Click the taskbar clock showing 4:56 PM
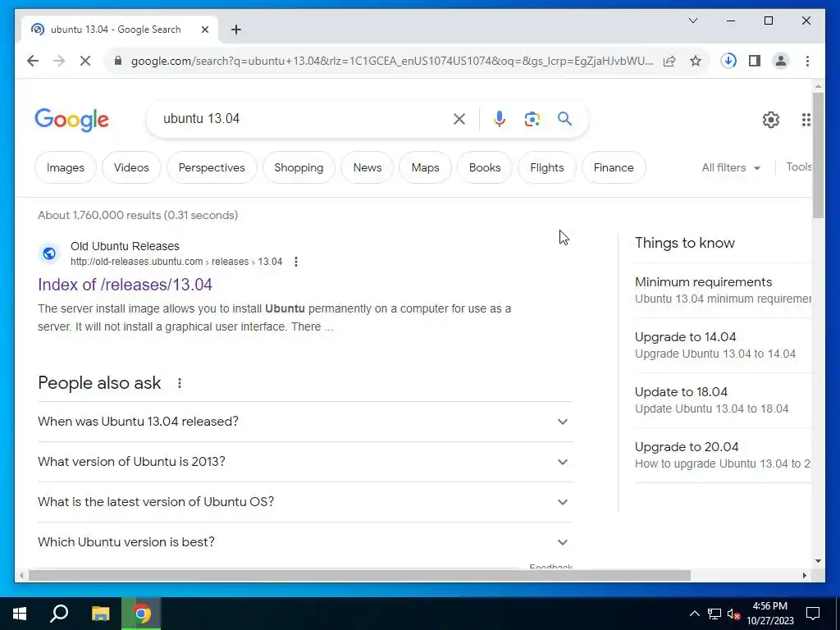 (770, 614)
